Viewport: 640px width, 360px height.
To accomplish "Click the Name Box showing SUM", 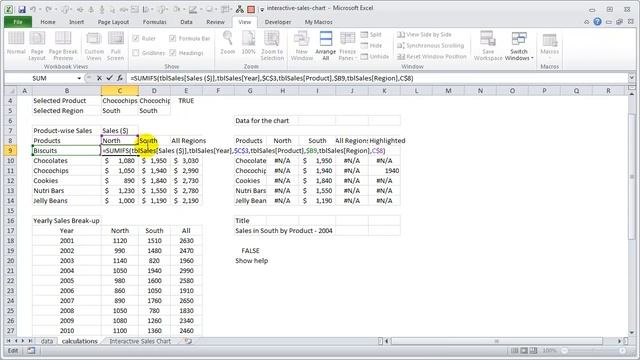I will (40, 78).
